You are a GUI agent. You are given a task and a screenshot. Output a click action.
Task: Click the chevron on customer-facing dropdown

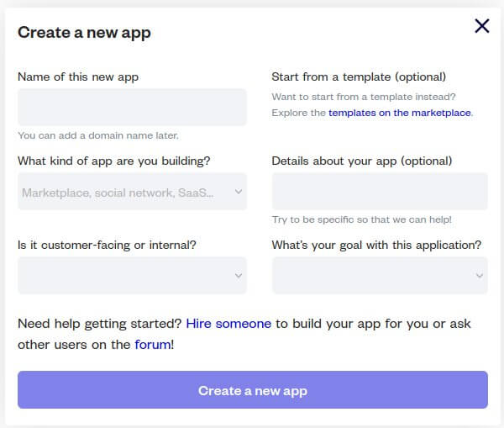click(x=239, y=276)
